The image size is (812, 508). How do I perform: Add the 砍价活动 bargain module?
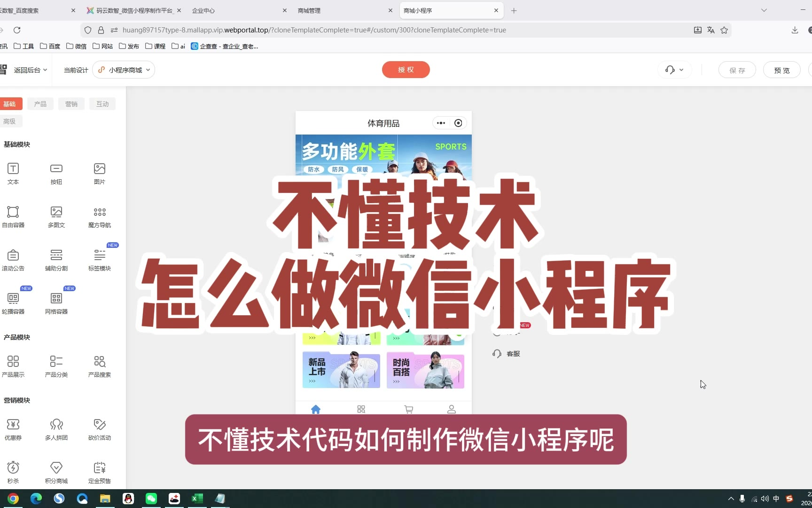[100, 429]
